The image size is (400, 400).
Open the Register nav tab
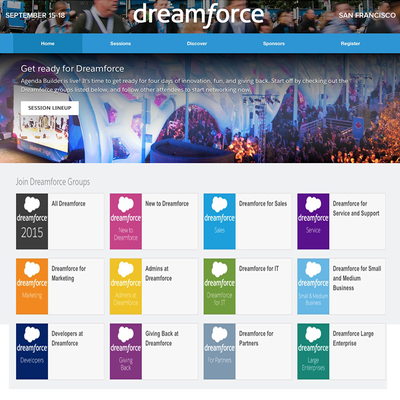[x=350, y=43]
